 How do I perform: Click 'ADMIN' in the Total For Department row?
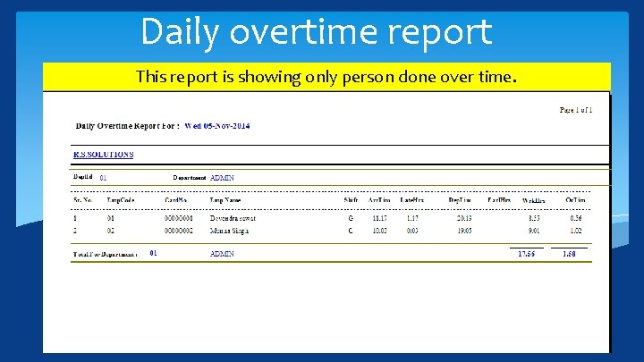click(x=222, y=254)
